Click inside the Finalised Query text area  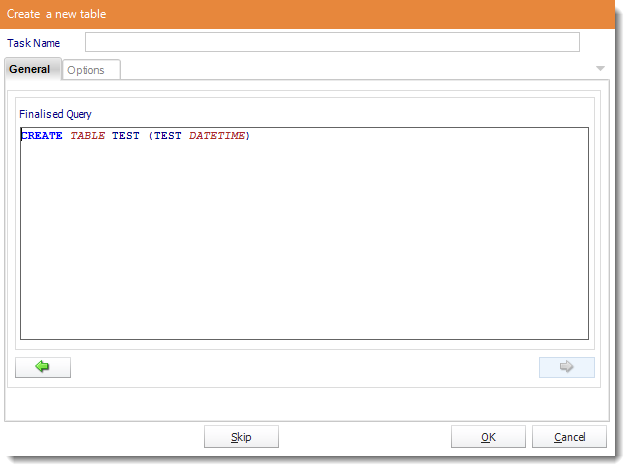click(305, 233)
